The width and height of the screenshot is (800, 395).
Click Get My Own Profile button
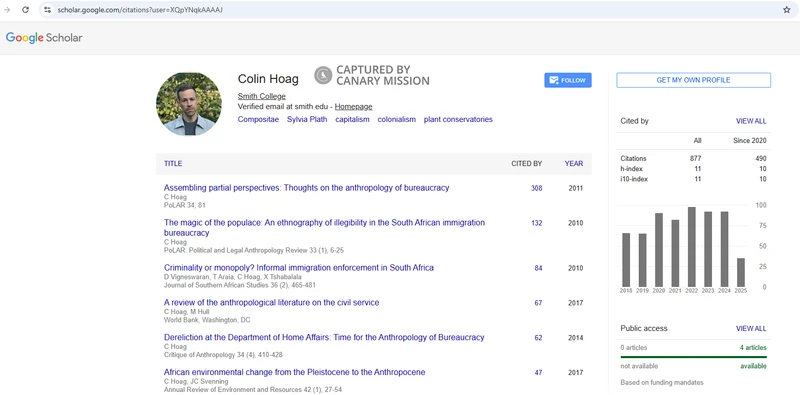[x=693, y=80]
